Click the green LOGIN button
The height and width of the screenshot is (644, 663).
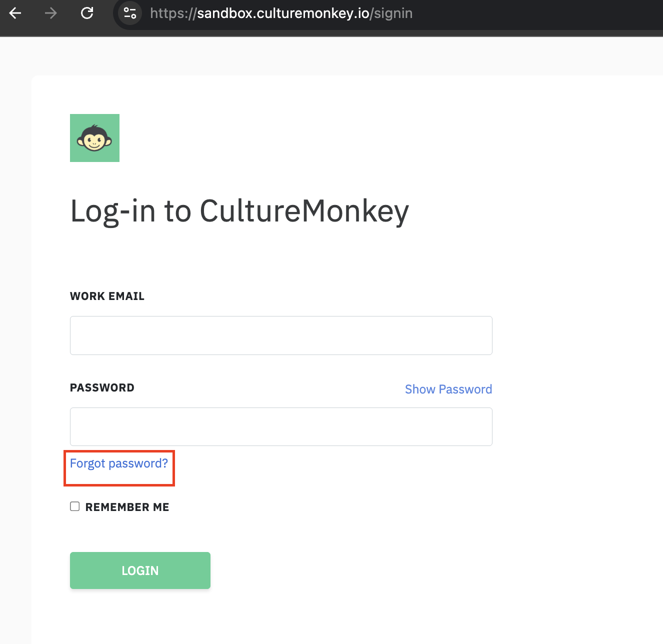pos(140,570)
